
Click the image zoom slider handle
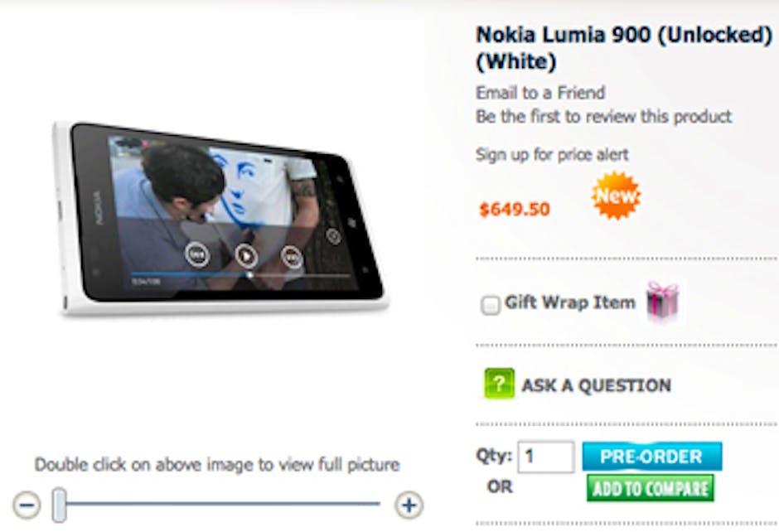59,504
